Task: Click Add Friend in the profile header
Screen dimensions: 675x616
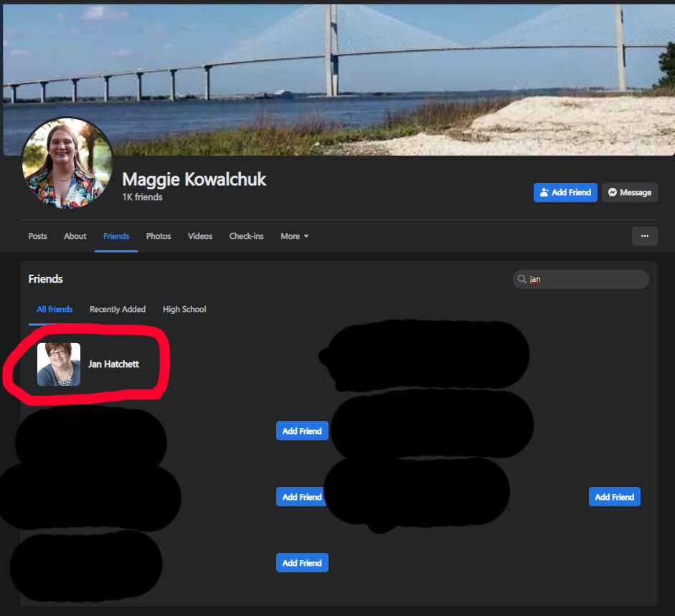Action: [x=565, y=192]
